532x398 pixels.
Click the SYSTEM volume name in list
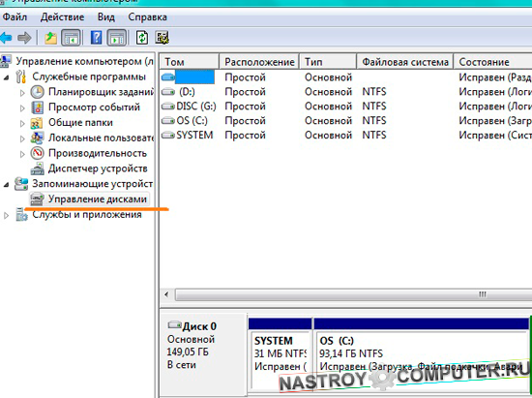click(194, 136)
